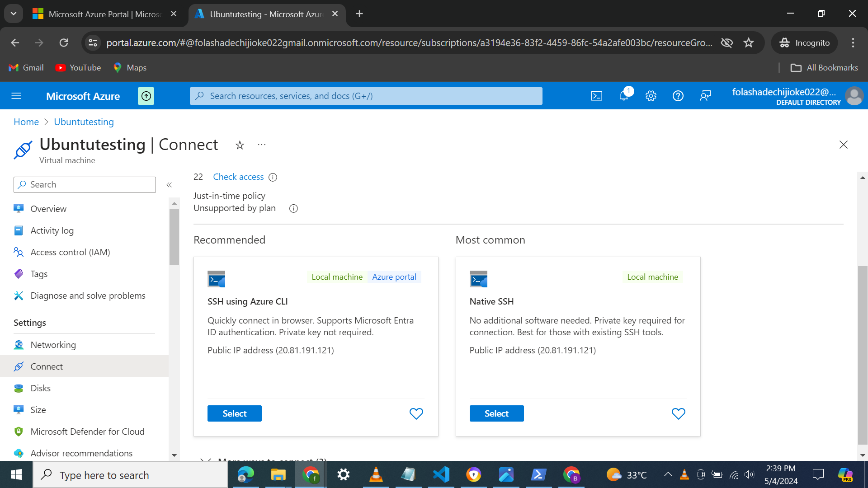Open the ellipsis more options menu
This screenshot has height=488, width=868.
pyautogui.click(x=262, y=145)
